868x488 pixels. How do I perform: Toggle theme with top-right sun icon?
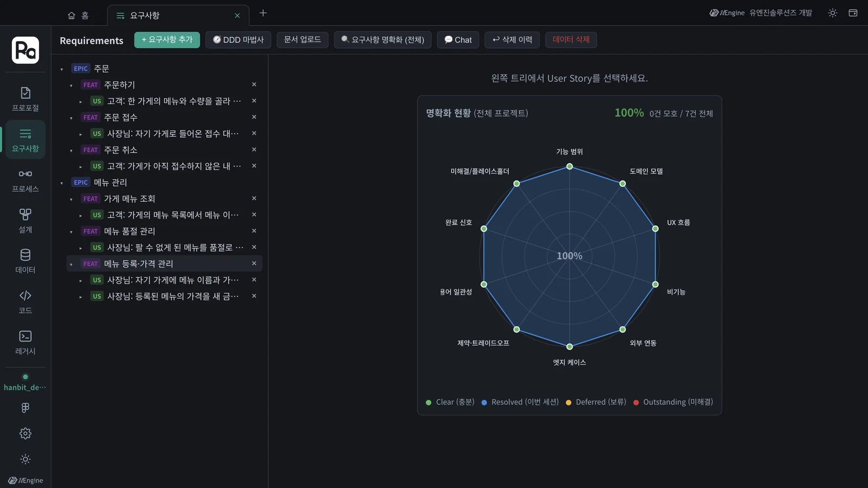tap(833, 13)
